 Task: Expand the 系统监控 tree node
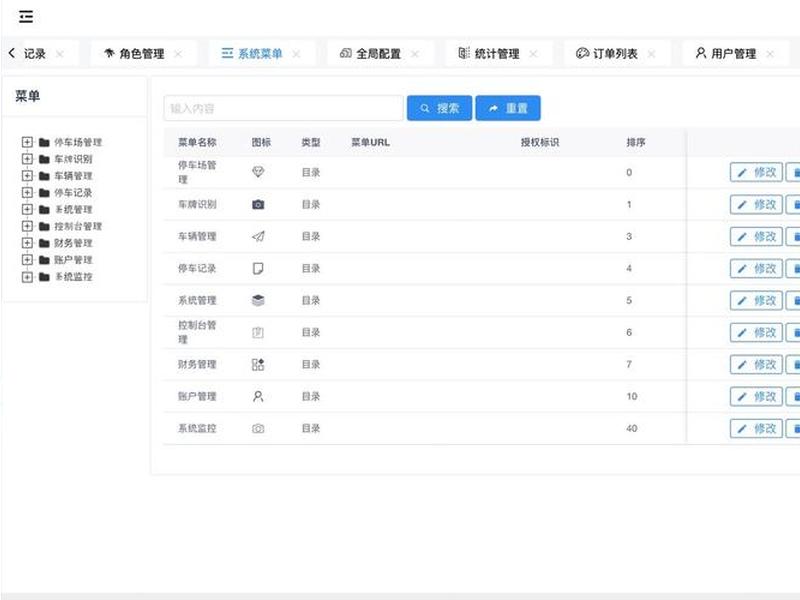click(28, 277)
